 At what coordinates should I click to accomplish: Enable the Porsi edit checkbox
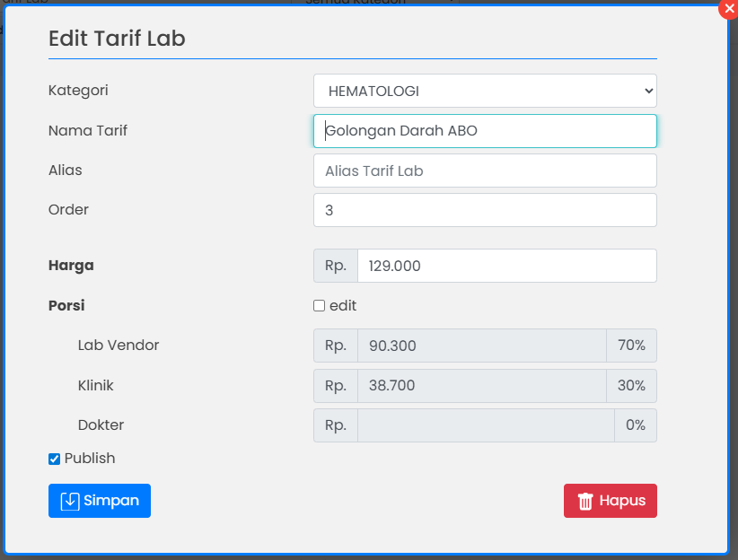pyautogui.click(x=319, y=306)
